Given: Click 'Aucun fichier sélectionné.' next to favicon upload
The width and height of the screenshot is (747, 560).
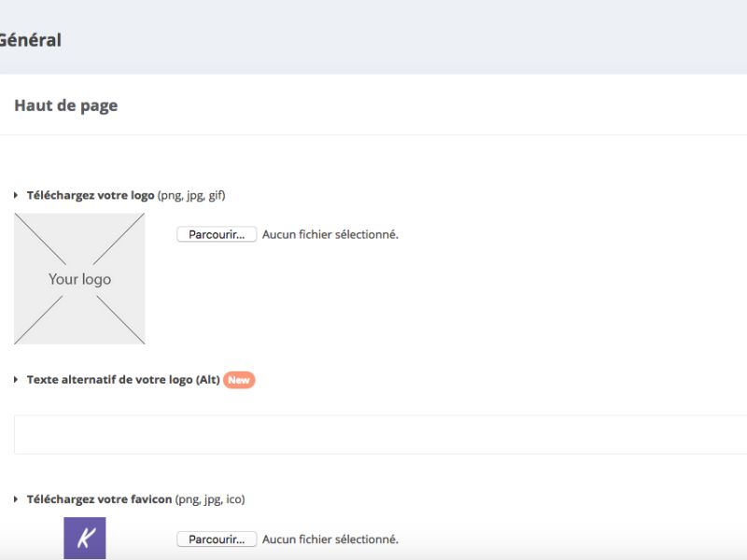Looking at the screenshot, I should (331, 539).
